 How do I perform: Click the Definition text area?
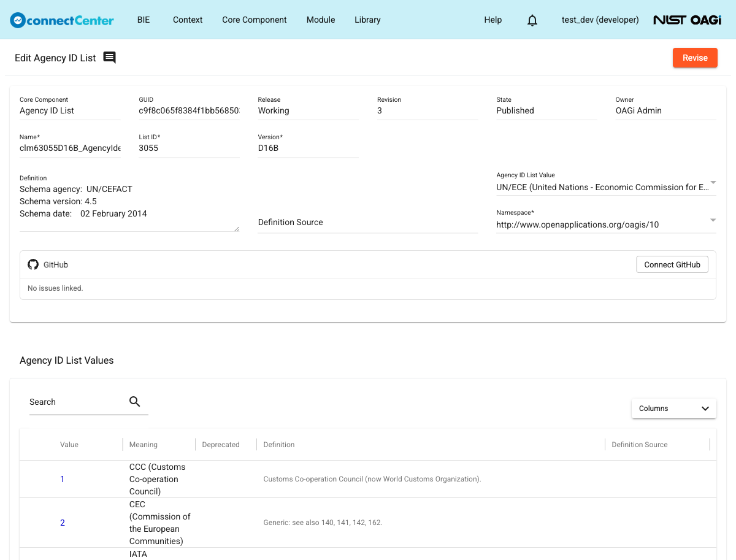coord(129,207)
